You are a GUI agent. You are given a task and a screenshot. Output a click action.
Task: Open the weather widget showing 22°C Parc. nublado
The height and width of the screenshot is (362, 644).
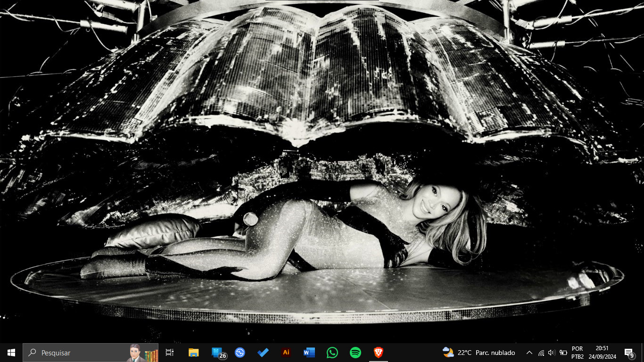[x=479, y=353]
